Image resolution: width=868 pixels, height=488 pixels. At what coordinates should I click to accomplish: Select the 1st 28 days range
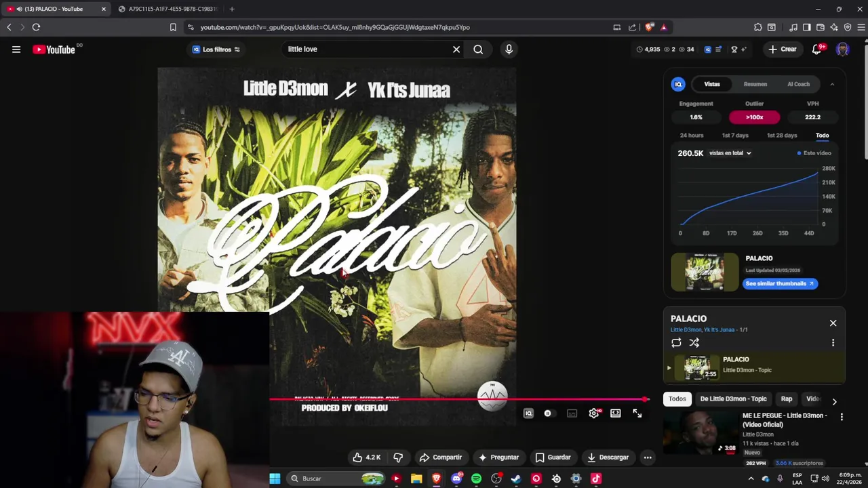[x=782, y=136]
